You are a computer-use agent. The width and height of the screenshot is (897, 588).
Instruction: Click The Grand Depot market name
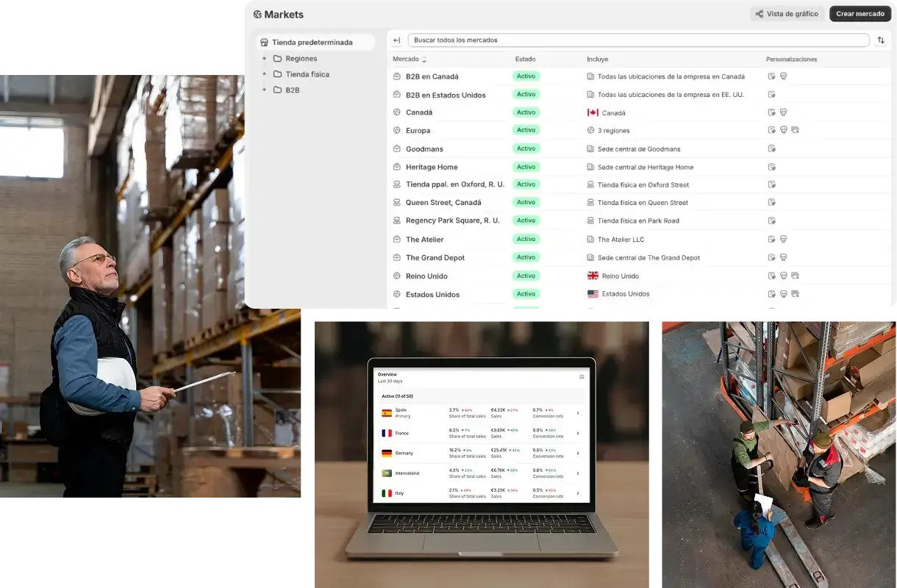point(435,258)
